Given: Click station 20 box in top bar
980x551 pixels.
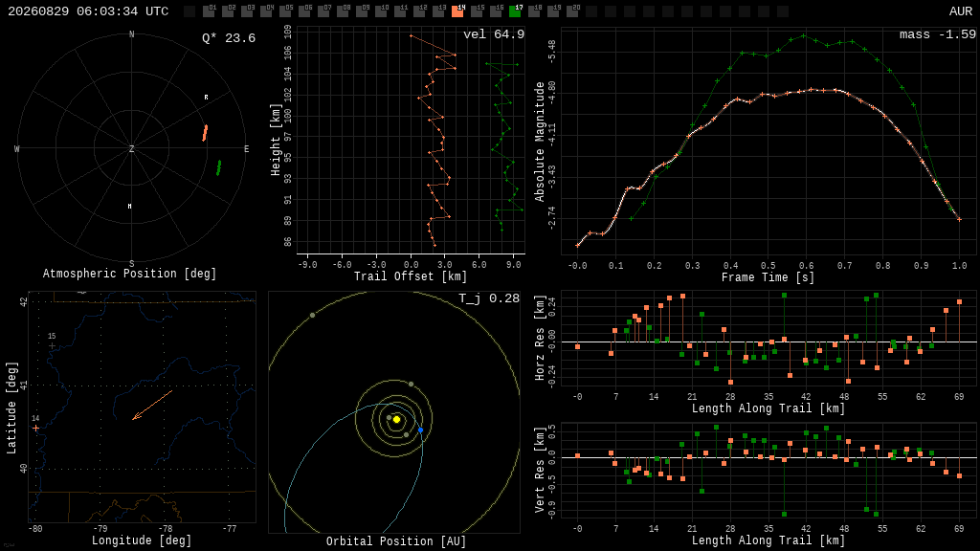Looking at the screenshot, I should 572,11.
